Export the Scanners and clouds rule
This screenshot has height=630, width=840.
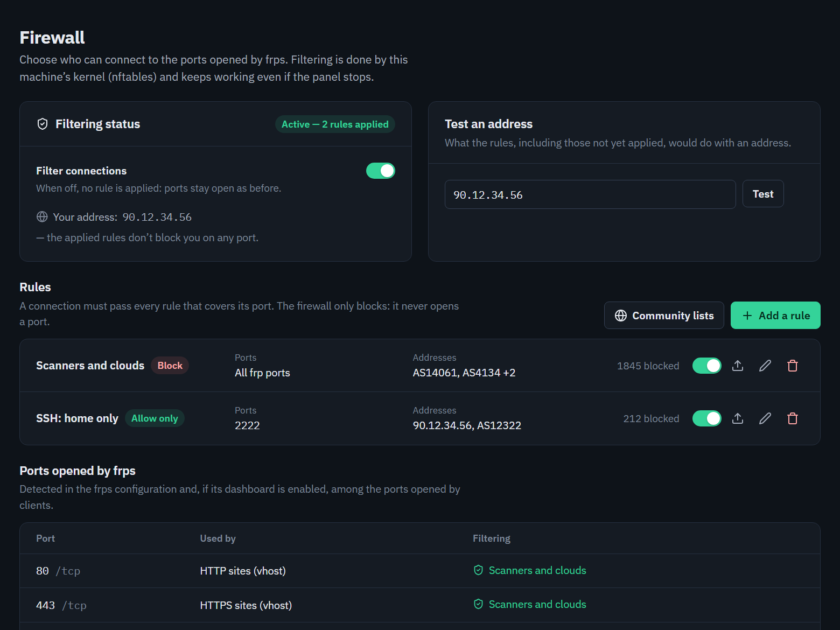(x=738, y=366)
